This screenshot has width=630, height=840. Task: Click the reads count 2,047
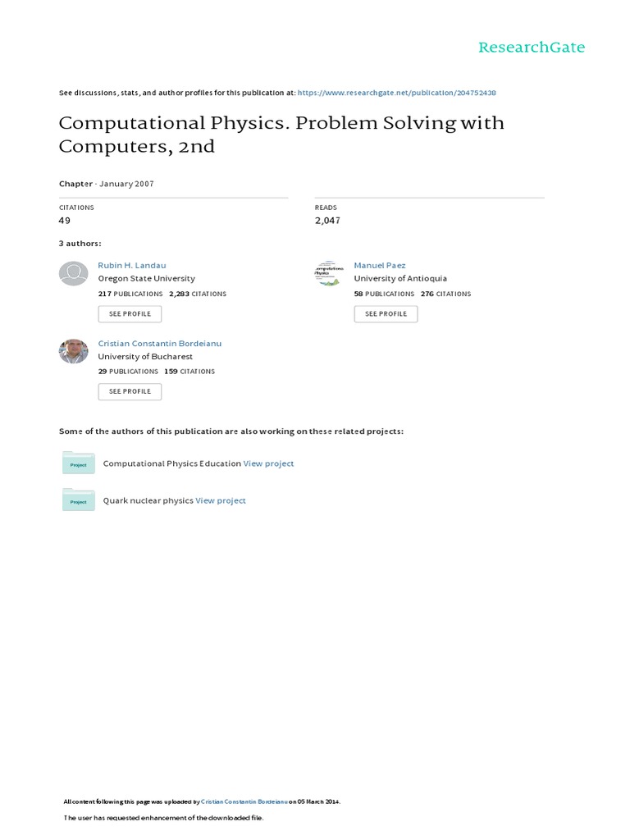327,221
